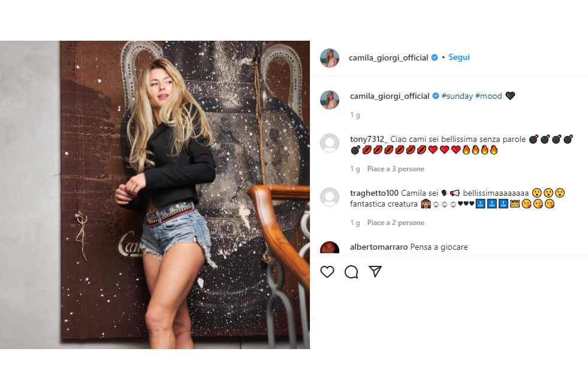Click the header profile avatar of camila_giorgi_official

point(330,57)
